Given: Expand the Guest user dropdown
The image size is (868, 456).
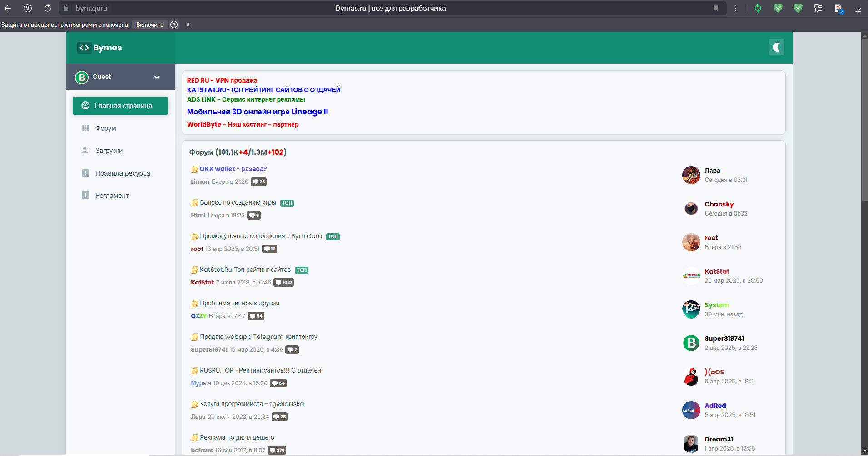Looking at the screenshot, I should point(157,77).
